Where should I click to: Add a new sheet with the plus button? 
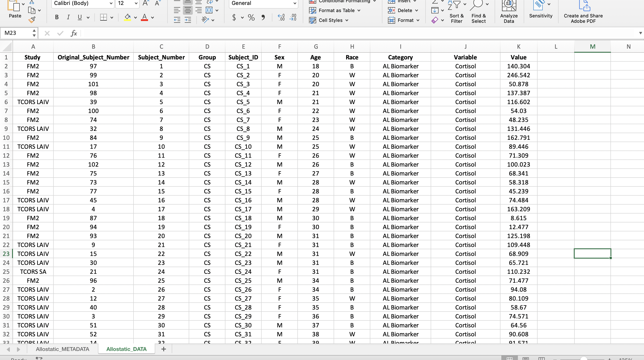(x=163, y=349)
